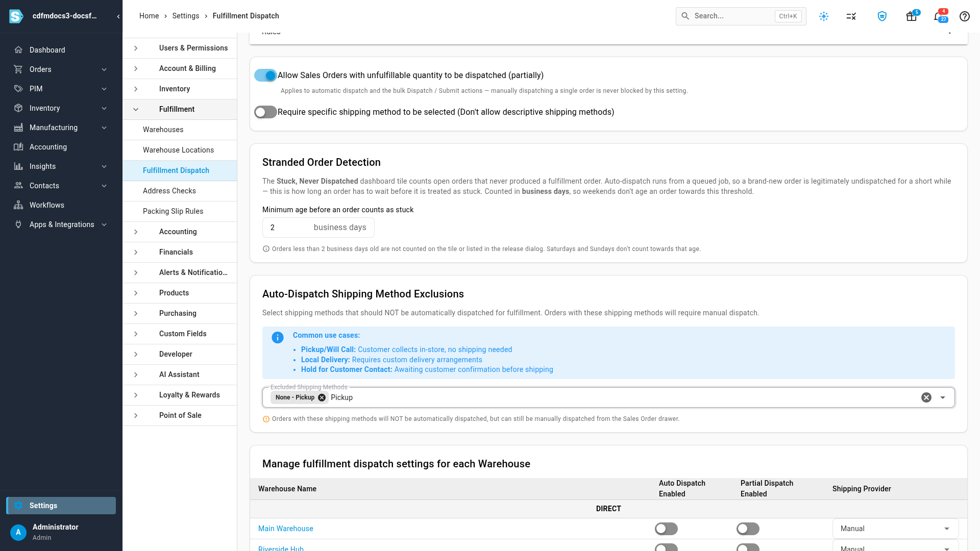Viewport: 980px width, 551px height.
Task: Click Home in the breadcrumb
Action: [149, 16]
